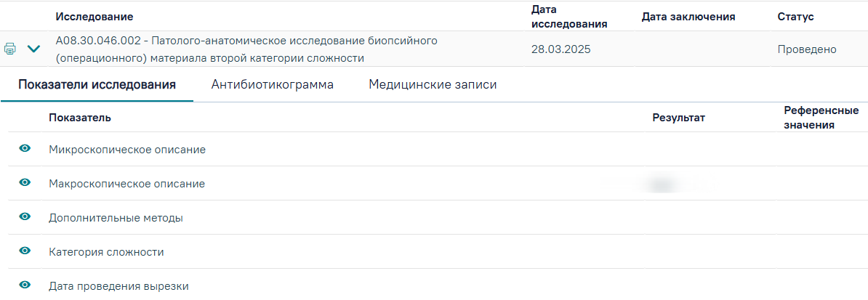The height and width of the screenshot is (300, 868).
Task: View the Макроскопическое описание eye icon
Action: point(25,182)
